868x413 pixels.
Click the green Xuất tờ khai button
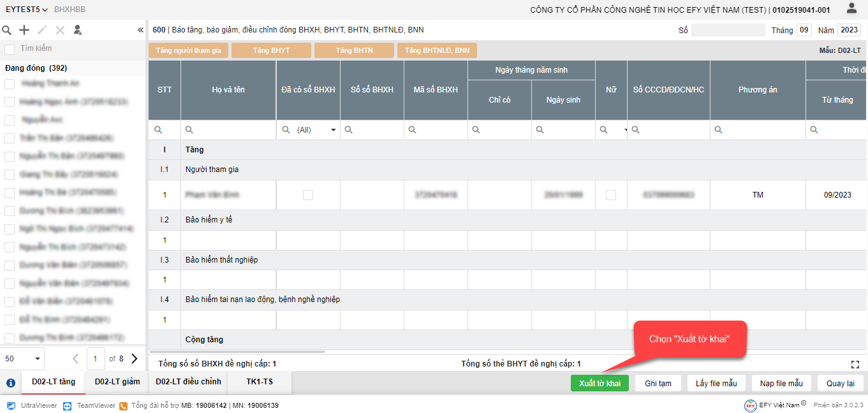600,383
